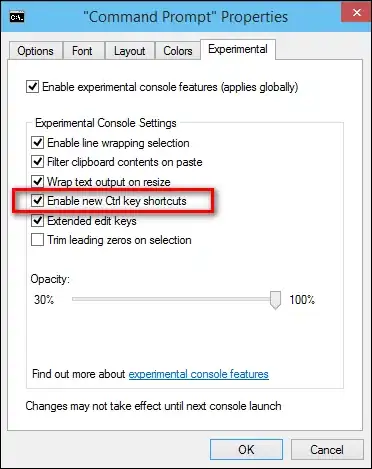
Task: Disable the Extended edit keys checkbox
Action: [37, 220]
